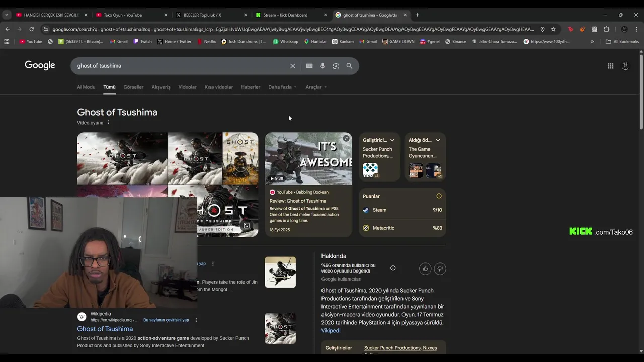This screenshot has width=644, height=362.
Task: Reload the current page
Action: click(31, 29)
